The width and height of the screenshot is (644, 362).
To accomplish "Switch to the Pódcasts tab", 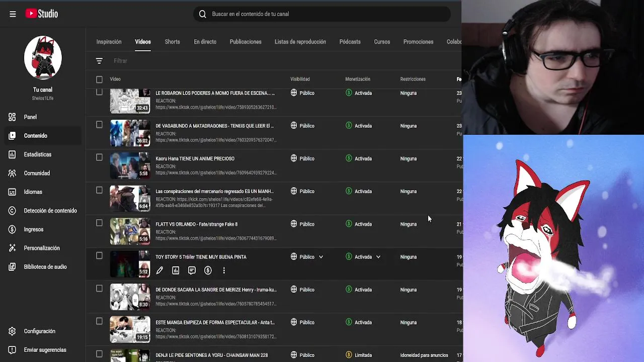I will pos(350,42).
